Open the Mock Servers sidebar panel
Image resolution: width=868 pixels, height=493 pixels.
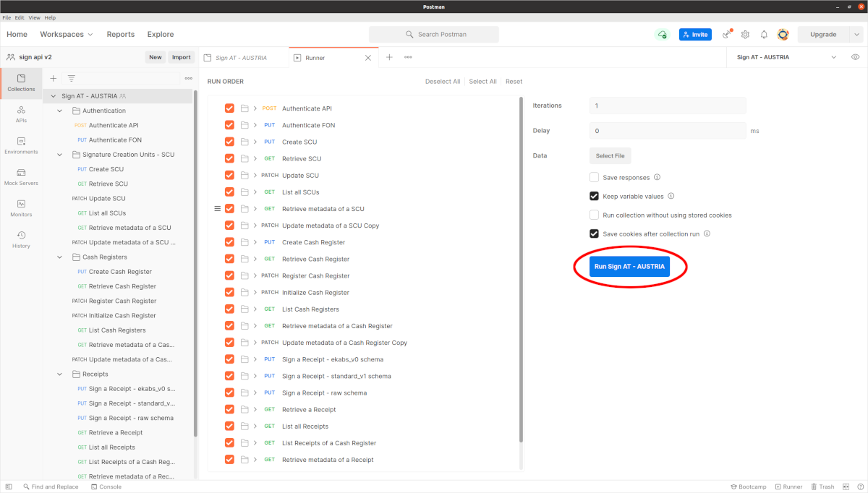21,176
